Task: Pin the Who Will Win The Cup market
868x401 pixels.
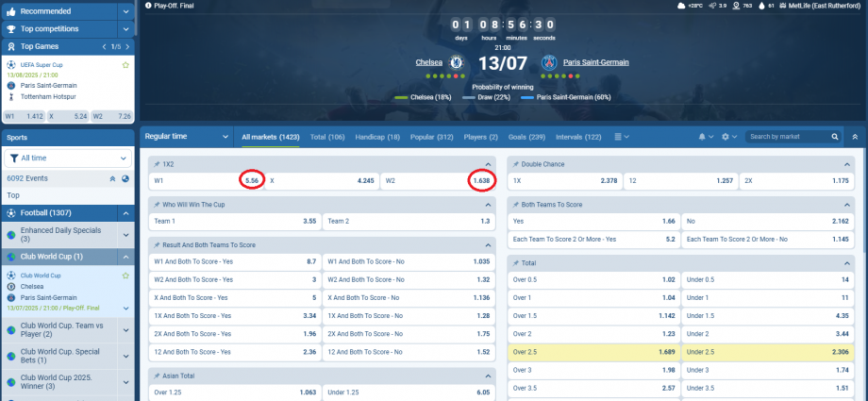Action: click(x=157, y=205)
